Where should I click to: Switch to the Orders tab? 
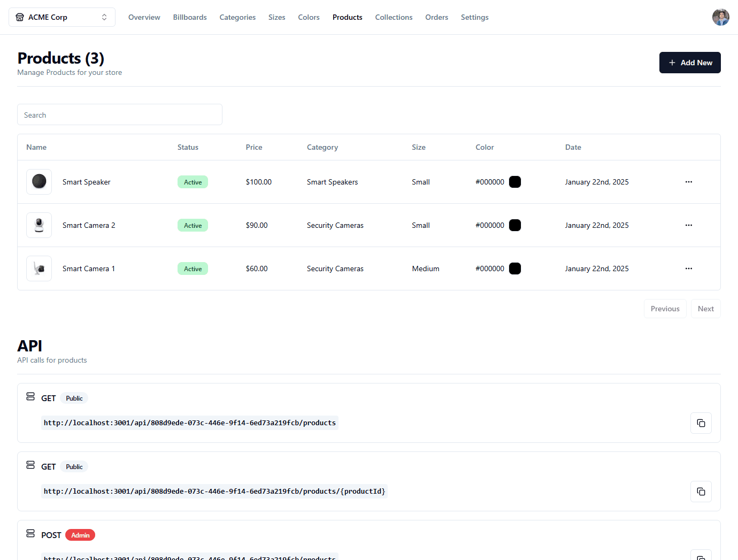(436, 17)
